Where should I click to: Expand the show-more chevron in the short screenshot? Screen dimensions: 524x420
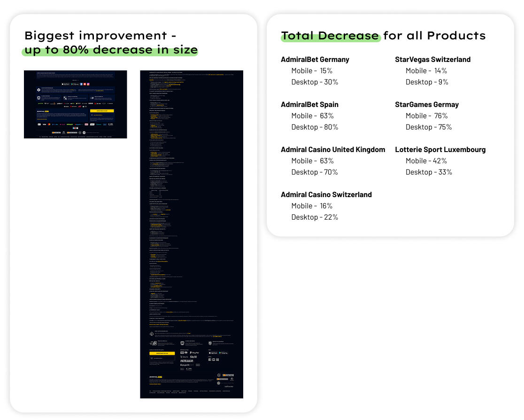pos(78,80)
